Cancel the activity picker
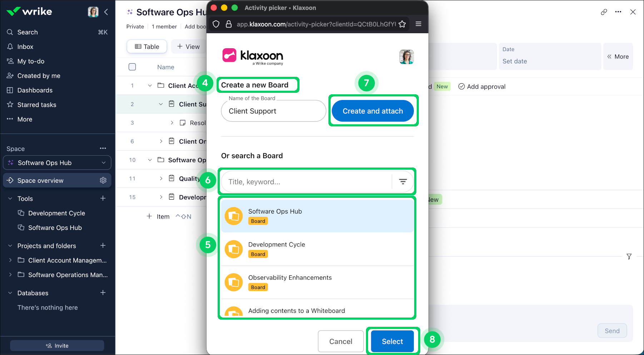This screenshot has width=644, height=355. click(341, 341)
